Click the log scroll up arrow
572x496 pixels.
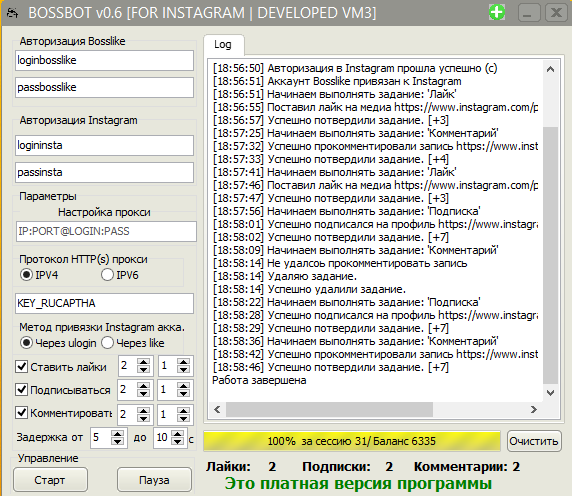coord(550,69)
